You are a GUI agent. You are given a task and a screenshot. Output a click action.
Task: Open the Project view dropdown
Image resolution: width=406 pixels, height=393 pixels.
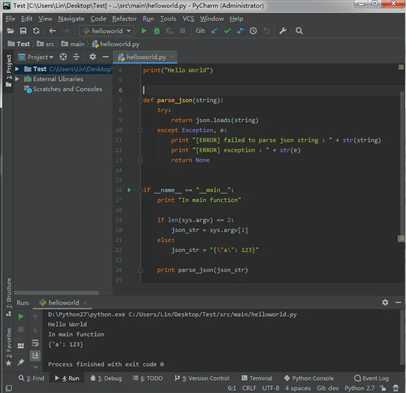(36, 57)
